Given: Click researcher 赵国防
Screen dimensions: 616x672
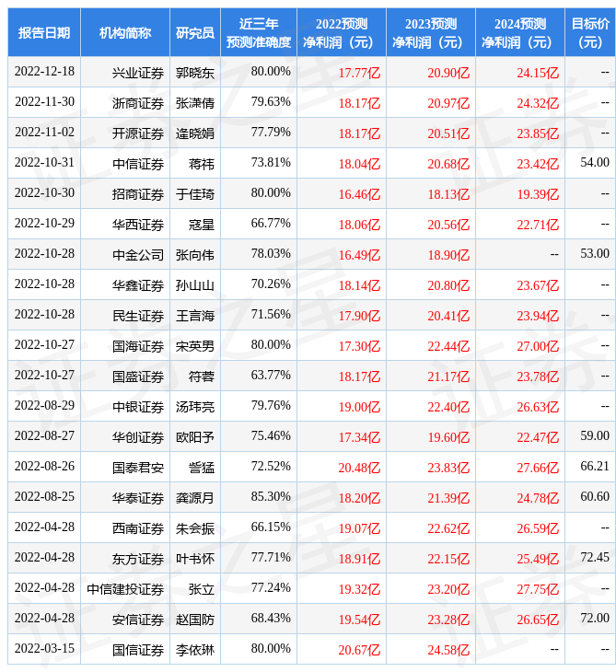Looking at the screenshot, I should click(195, 620).
